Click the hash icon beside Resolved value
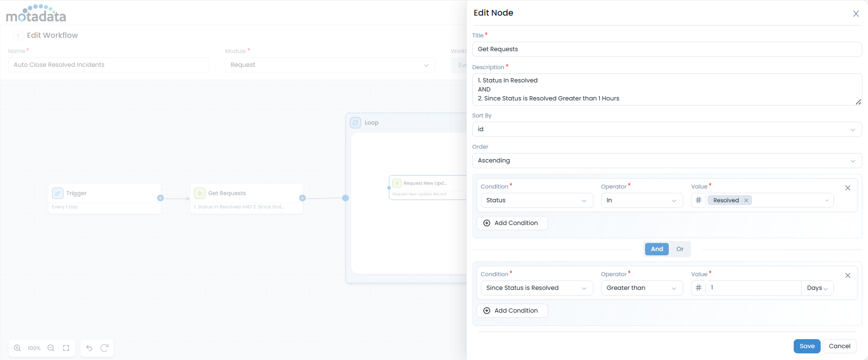 tap(698, 200)
